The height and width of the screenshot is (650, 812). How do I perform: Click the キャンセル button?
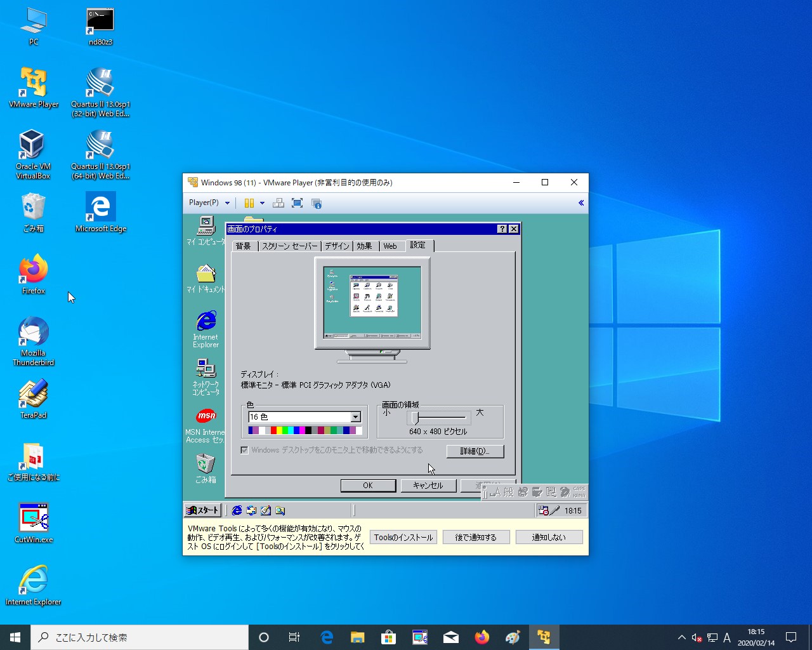pos(428,486)
